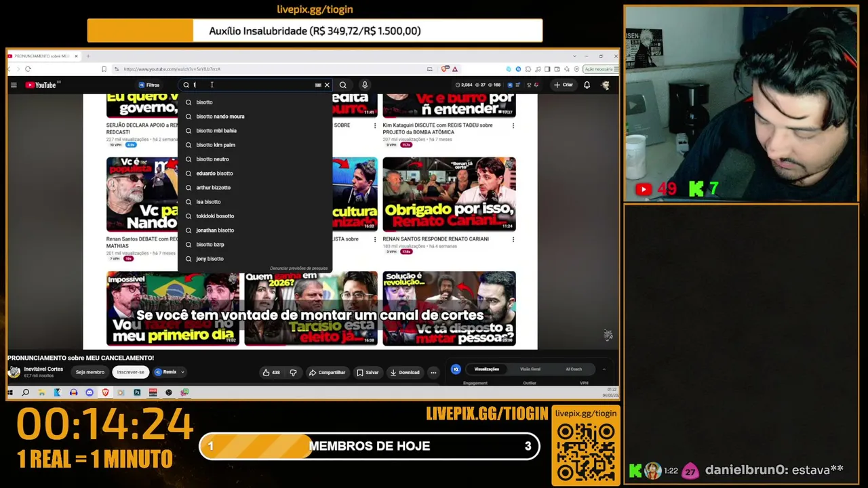Open the 'Obrigado por isso, Renato Cariani' thumbnail
The image size is (868, 488).
[x=449, y=195]
